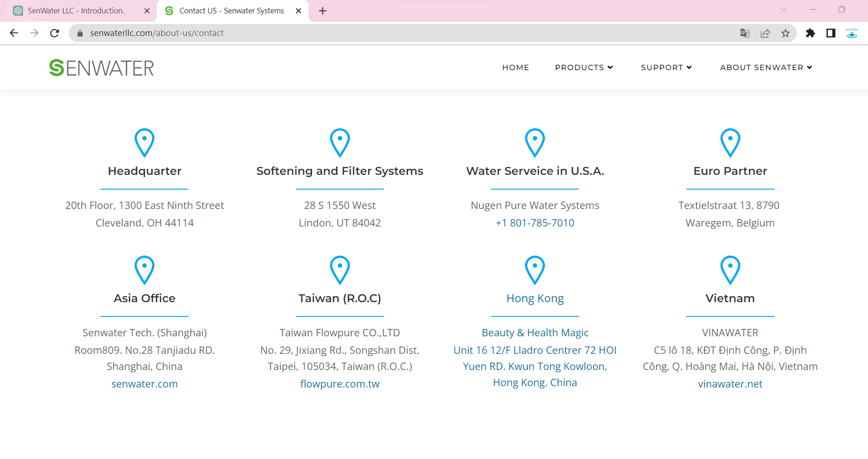Open the browser profile avatar
Screen dimensions: 868x459
pyautogui.click(x=851, y=33)
